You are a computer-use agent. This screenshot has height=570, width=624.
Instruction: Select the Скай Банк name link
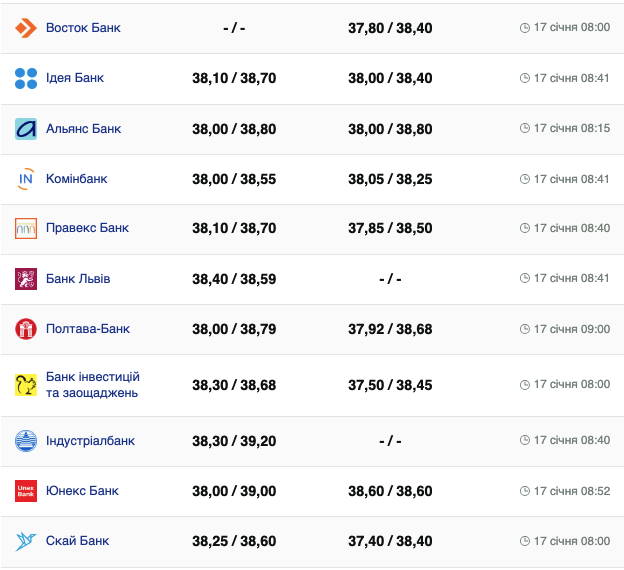tap(78, 541)
